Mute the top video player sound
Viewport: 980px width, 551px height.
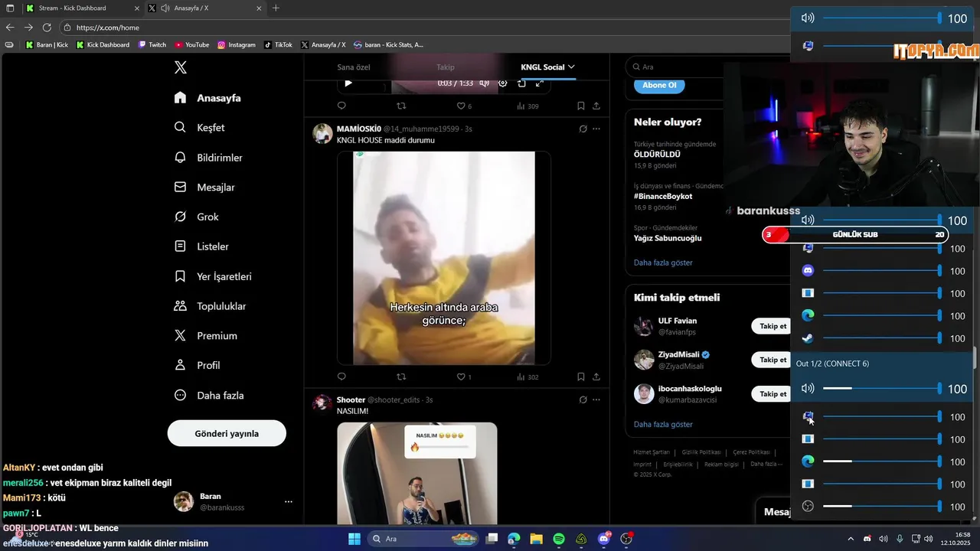(485, 83)
